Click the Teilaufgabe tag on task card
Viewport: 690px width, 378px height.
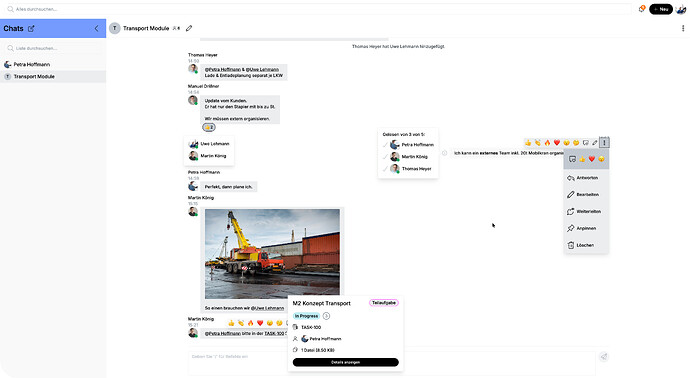[384, 303]
